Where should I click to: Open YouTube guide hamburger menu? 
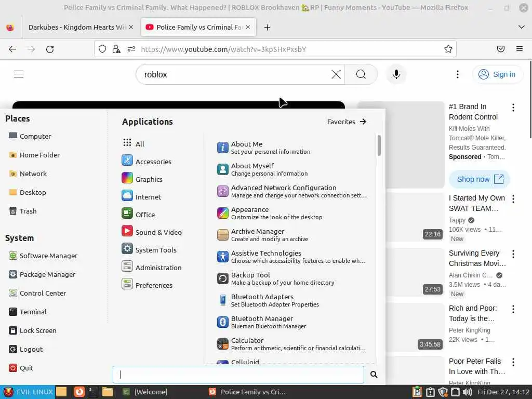(x=19, y=74)
